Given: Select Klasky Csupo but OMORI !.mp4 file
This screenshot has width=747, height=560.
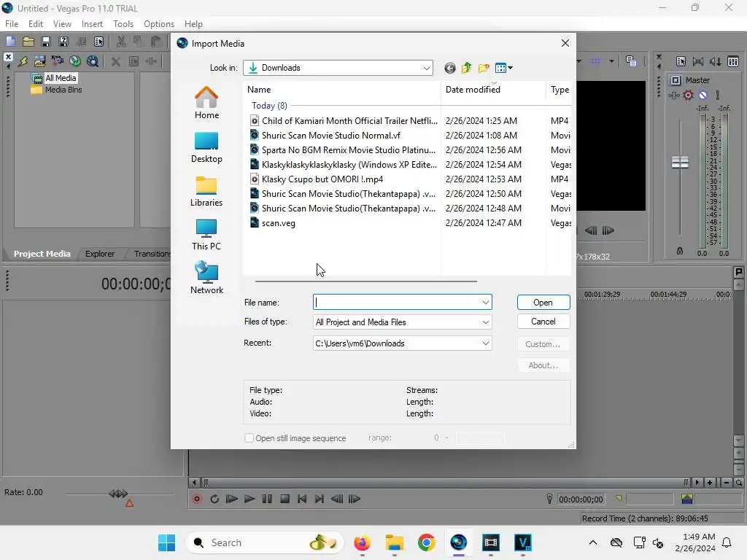Looking at the screenshot, I should click(322, 179).
